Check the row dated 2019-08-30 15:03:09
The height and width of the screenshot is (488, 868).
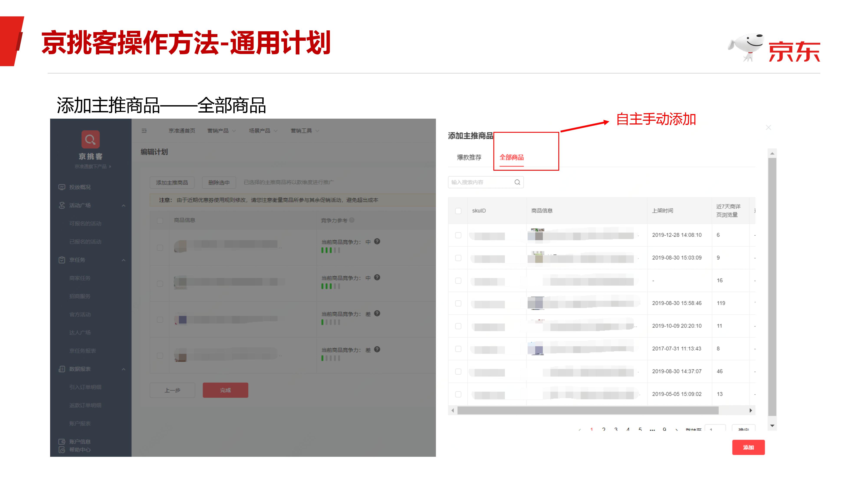coord(458,258)
